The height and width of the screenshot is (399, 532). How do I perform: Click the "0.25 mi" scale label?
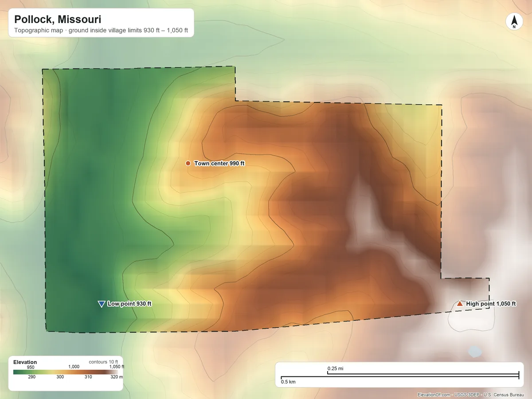click(x=336, y=368)
